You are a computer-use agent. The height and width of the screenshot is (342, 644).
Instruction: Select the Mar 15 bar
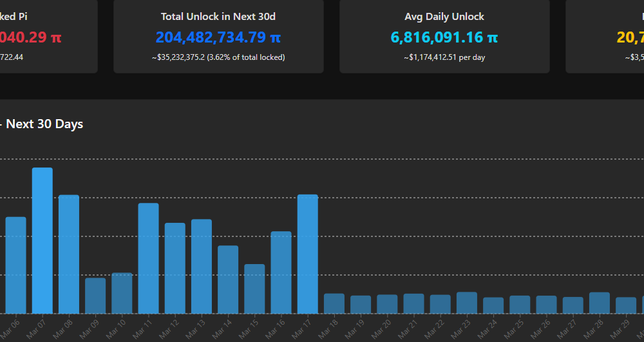pyautogui.click(x=254, y=289)
